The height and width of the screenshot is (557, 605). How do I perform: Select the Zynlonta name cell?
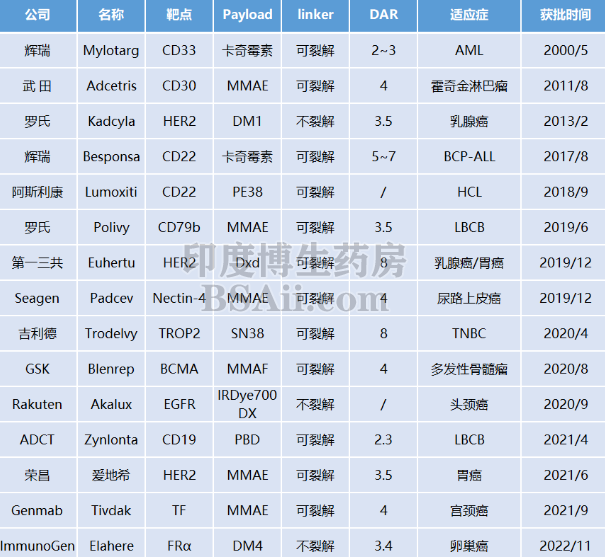tap(111, 440)
